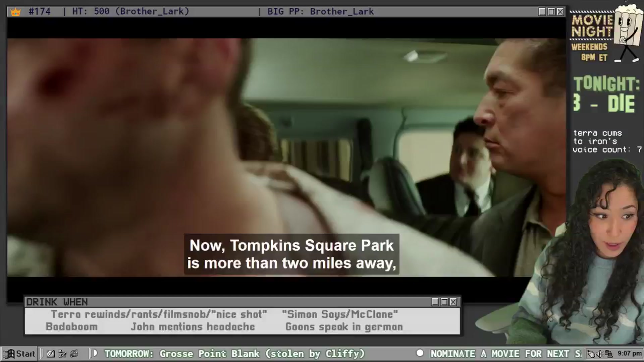This screenshot has width=644, height=362.
Task: Click the middle quick-launch taskbar icon
Action: tap(62, 354)
